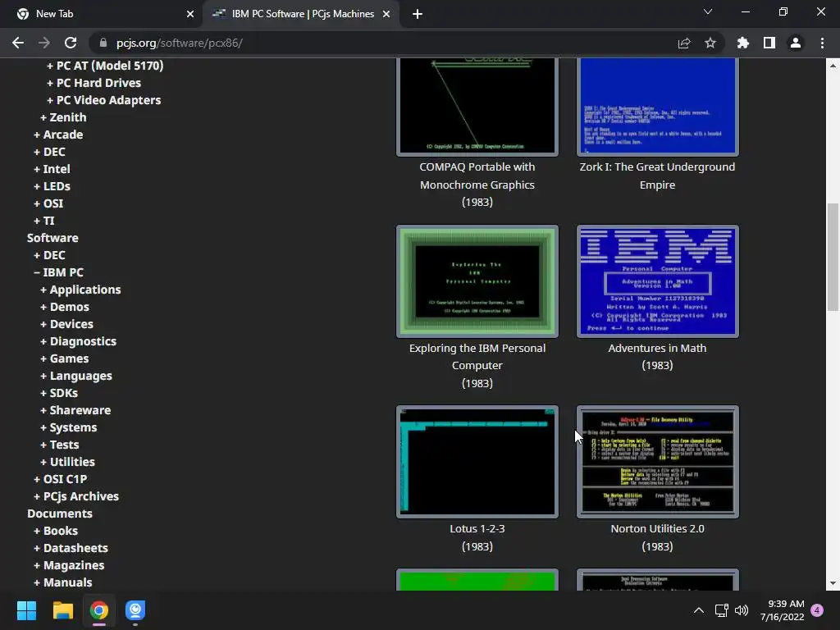Open the share page icon in address bar

coord(684,43)
